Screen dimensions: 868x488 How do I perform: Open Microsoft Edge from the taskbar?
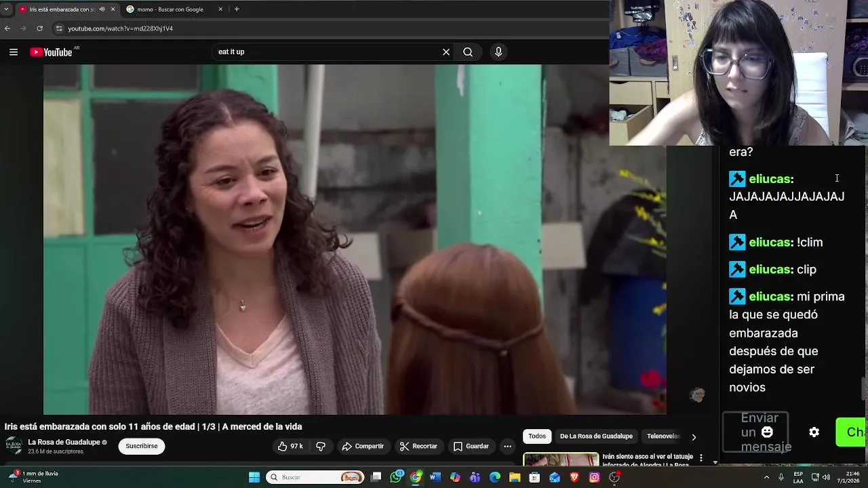(495, 477)
